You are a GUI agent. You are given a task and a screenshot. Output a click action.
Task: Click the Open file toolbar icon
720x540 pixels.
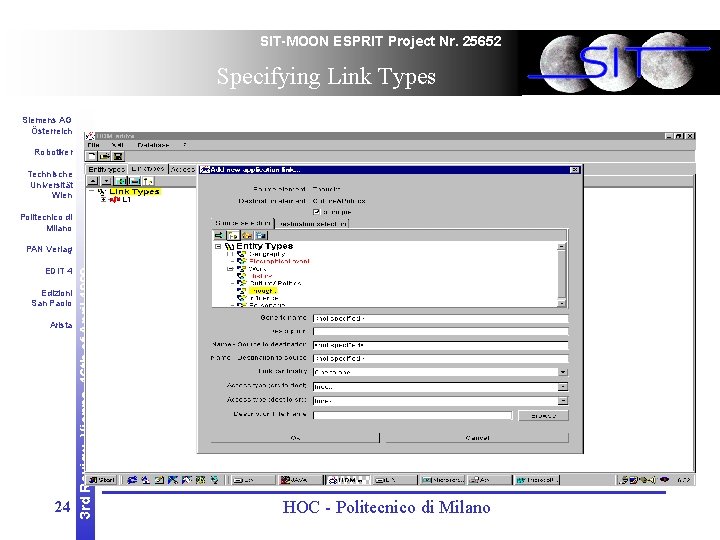click(x=105, y=156)
